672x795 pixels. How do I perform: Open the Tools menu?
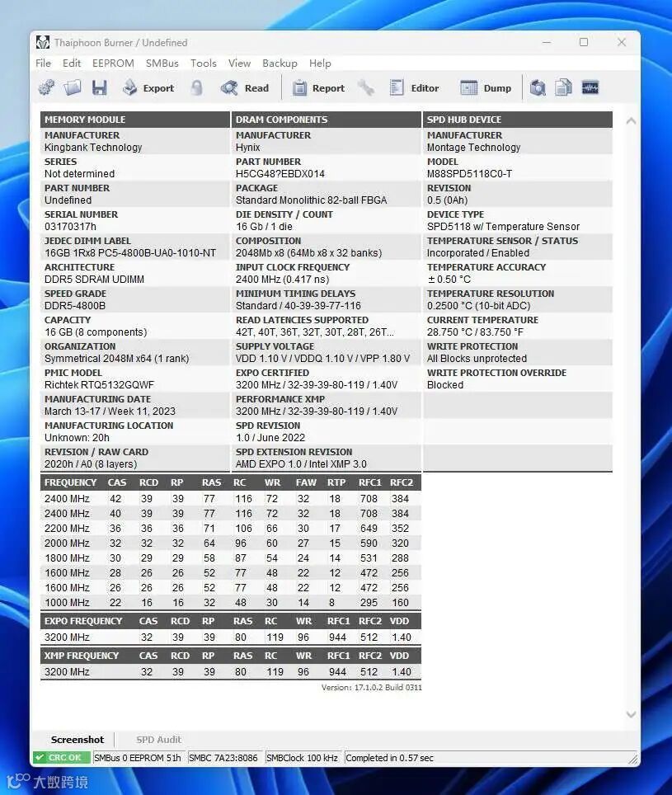(x=203, y=64)
